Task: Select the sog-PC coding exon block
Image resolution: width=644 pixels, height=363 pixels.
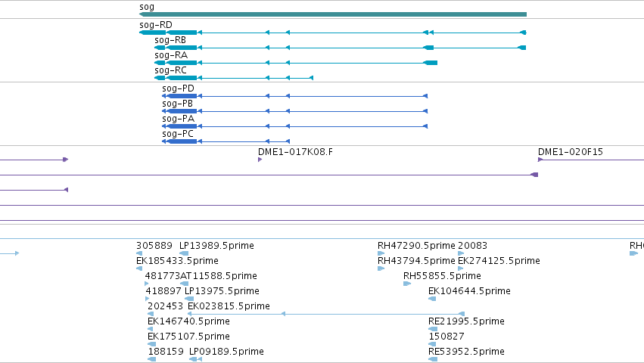Action: click(182, 141)
